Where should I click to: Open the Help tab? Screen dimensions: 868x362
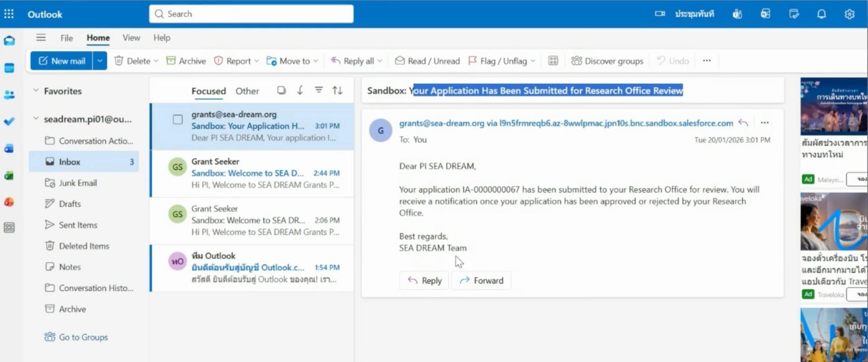[162, 38]
